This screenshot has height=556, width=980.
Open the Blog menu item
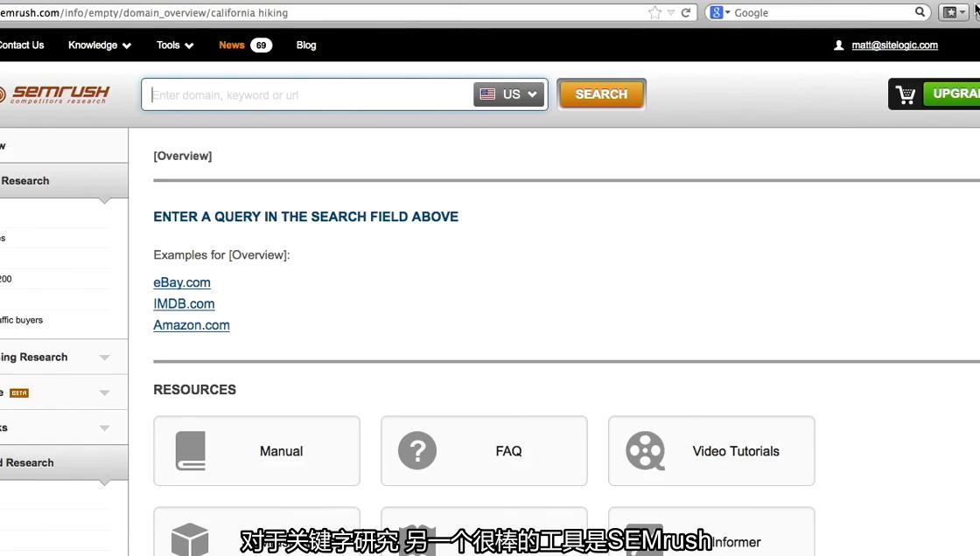point(306,45)
